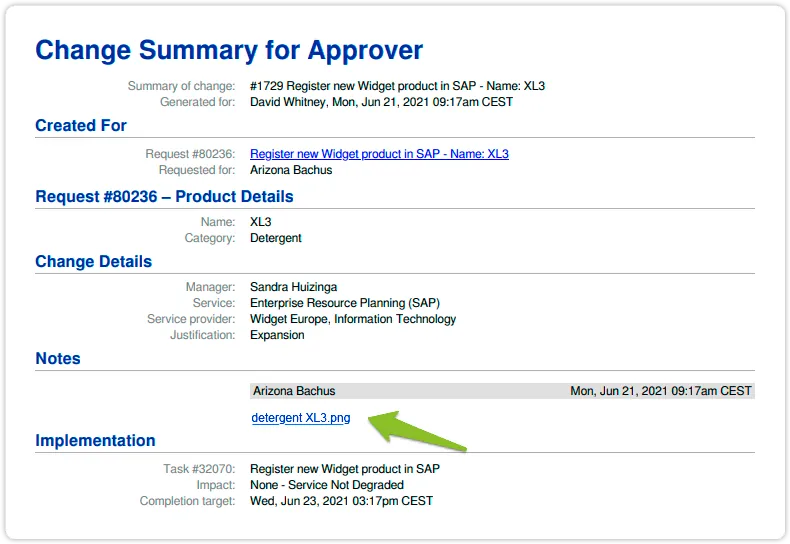Click the Request #80236 – Product Details heading
The image size is (790, 544).
[164, 196]
